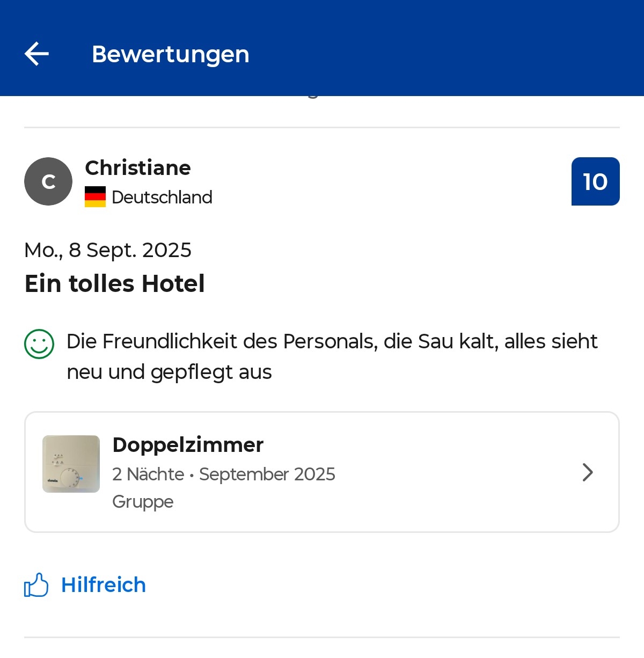Viewport: 644px width, 658px height.
Task: Open the thermostat room photo thumbnail
Action: (x=71, y=464)
